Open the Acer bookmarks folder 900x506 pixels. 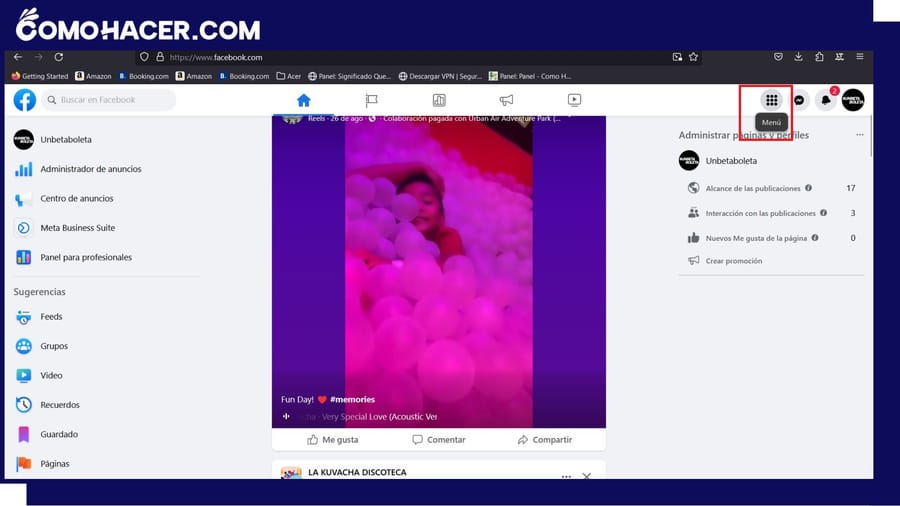pos(288,76)
